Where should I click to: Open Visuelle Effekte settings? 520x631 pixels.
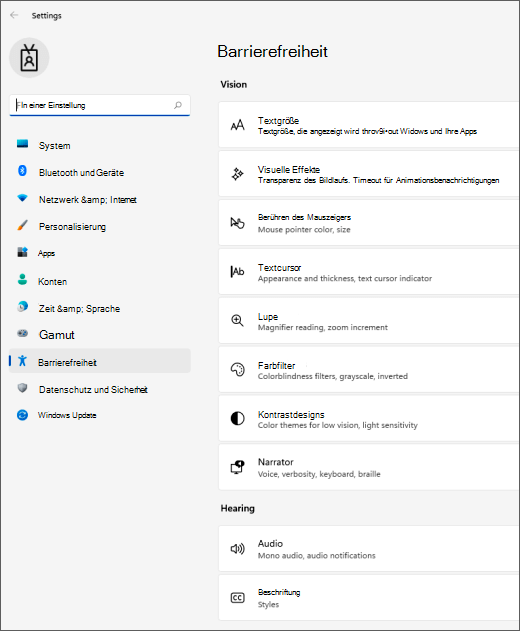tap(369, 174)
